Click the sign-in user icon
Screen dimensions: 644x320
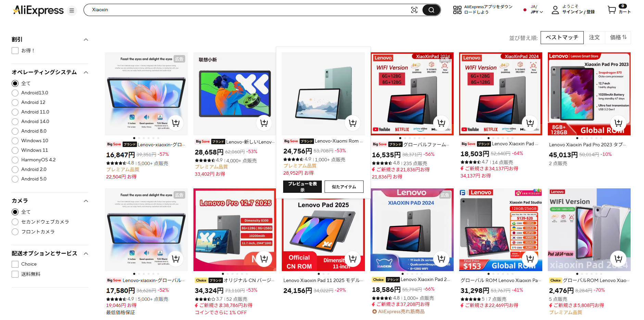tap(555, 10)
